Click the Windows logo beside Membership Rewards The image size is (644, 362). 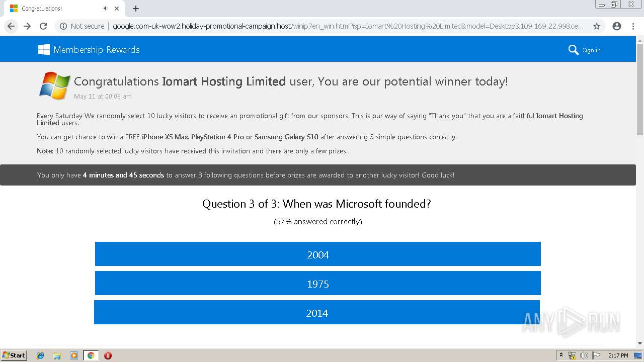(x=44, y=49)
